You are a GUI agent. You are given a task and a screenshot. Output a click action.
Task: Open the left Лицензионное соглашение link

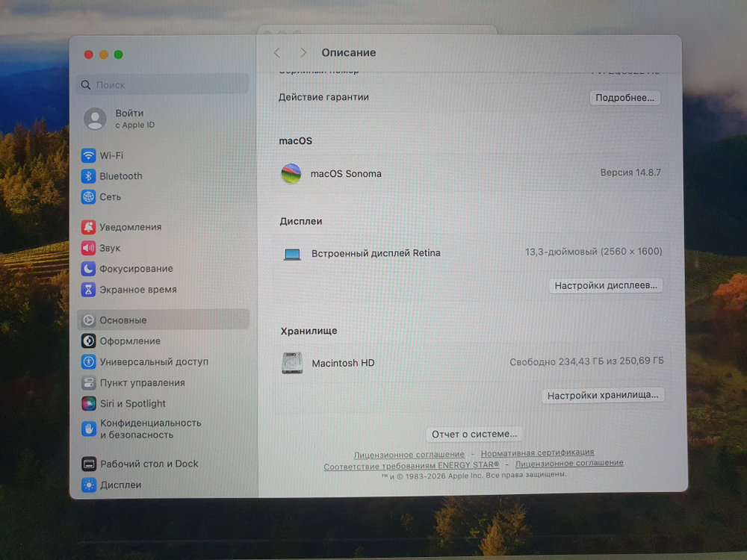tap(409, 454)
